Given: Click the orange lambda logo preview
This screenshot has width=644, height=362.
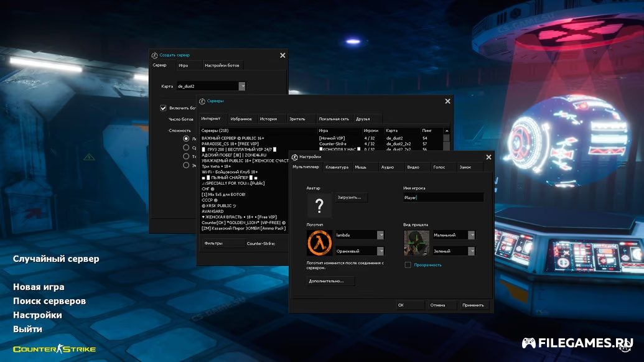Looking at the screenshot, I should 319,243.
